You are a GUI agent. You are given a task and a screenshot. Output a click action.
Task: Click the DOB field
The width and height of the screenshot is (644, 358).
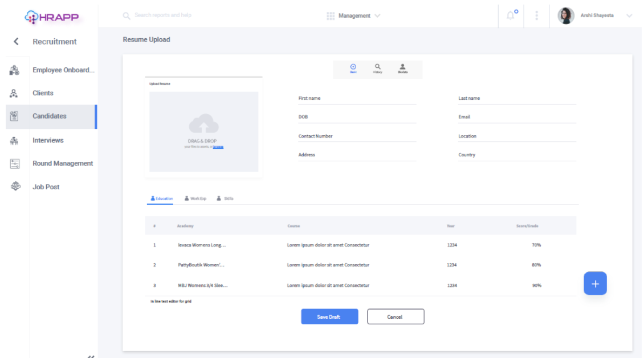coord(357,117)
